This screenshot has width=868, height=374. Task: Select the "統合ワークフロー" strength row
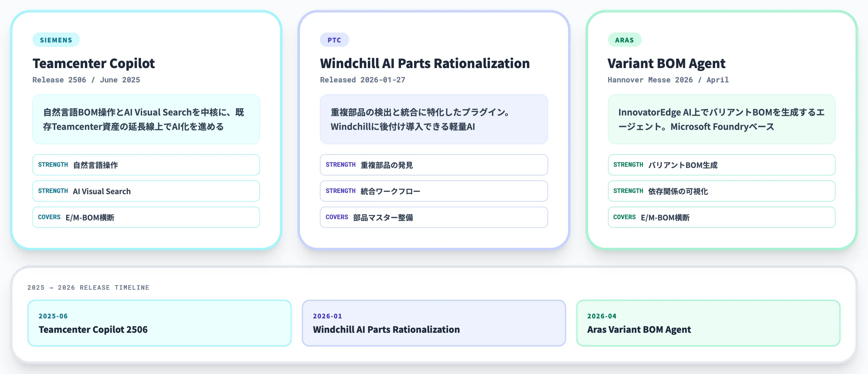434,191
